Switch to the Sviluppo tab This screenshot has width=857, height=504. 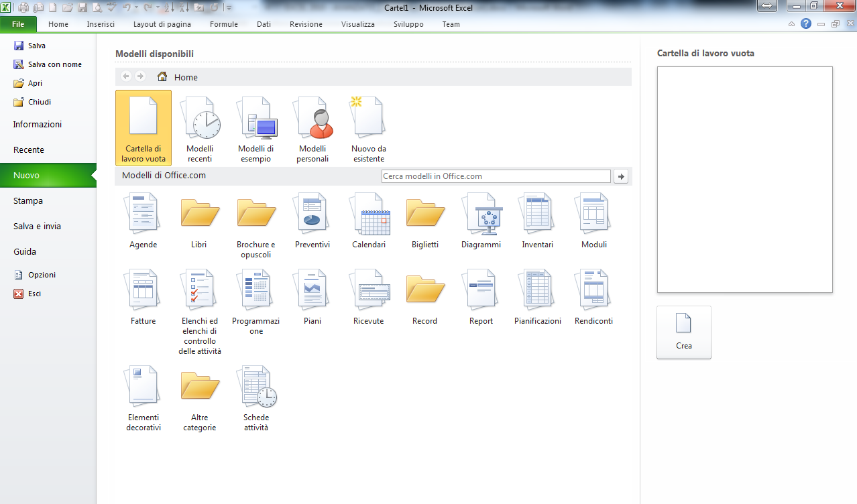(x=408, y=24)
